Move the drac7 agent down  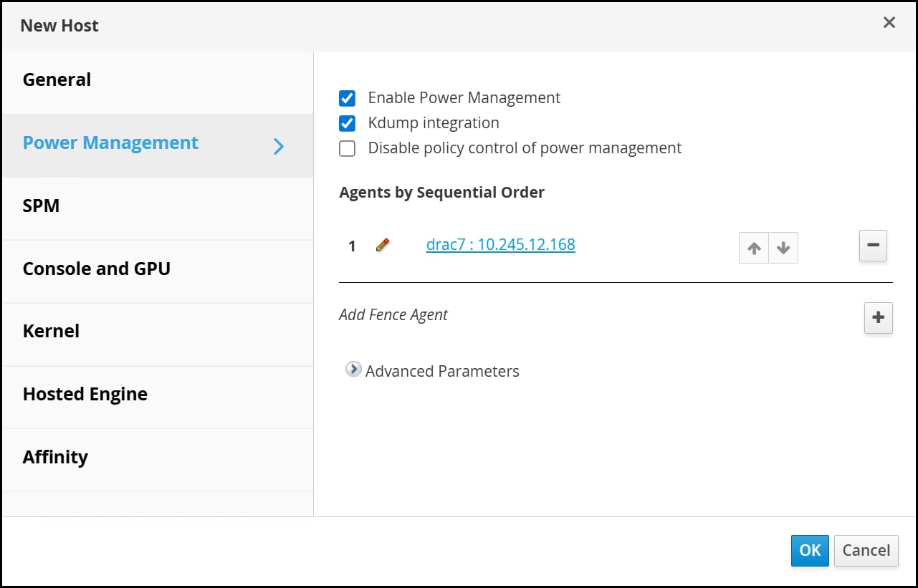(783, 248)
